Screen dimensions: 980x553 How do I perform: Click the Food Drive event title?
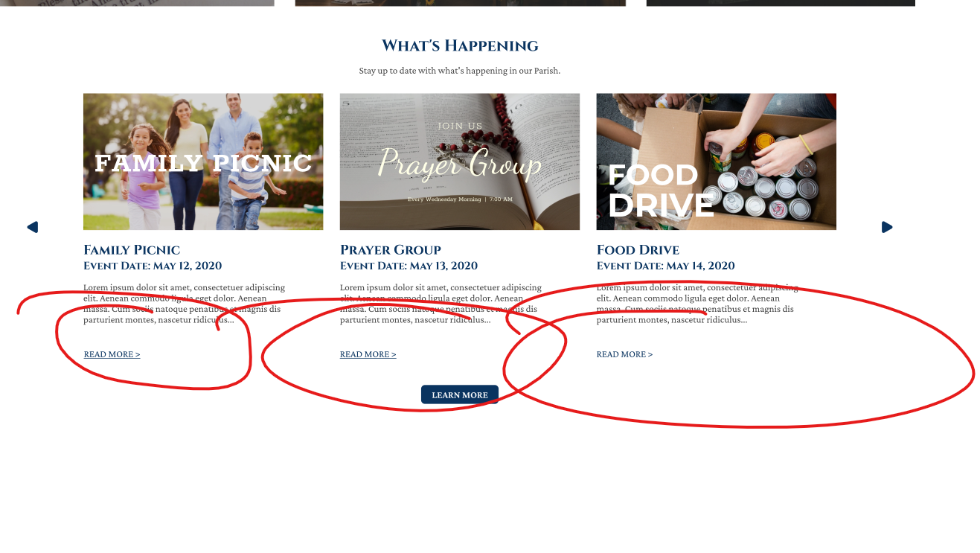click(638, 249)
